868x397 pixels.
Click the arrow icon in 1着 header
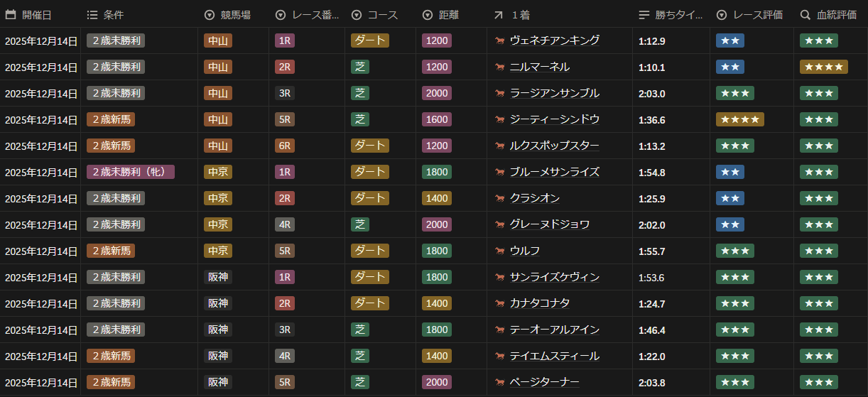click(499, 14)
